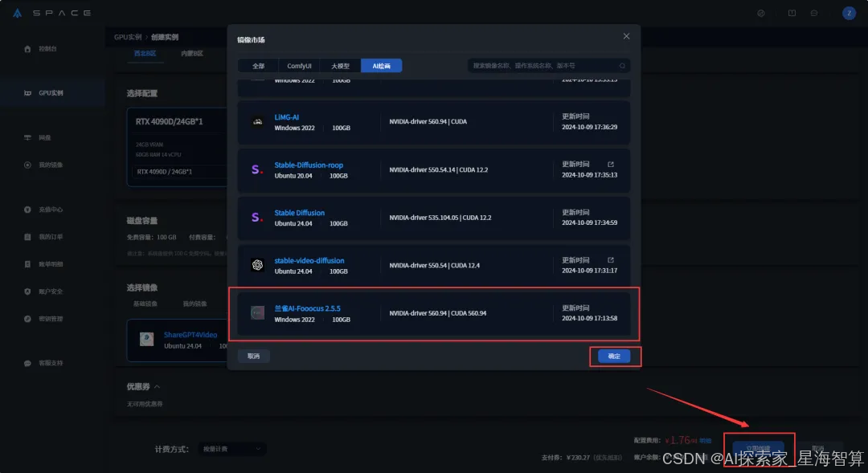Click the SPACE logo icon
Screen dimensions: 868x473
[17, 13]
